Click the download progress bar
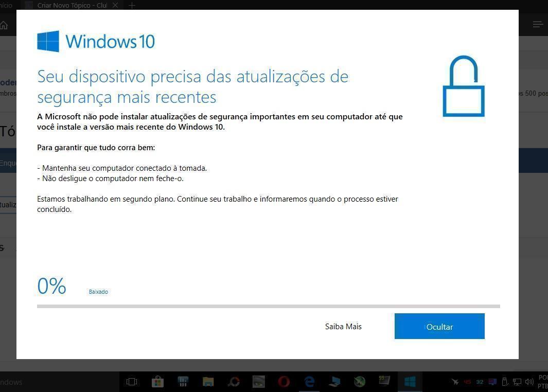 coord(269,307)
